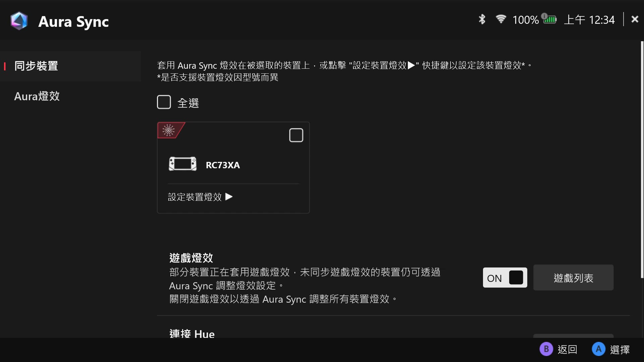Tick the RC73XA device checkbox
The width and height of the screenshot is (644, 362).
click(x=296, y=135)
